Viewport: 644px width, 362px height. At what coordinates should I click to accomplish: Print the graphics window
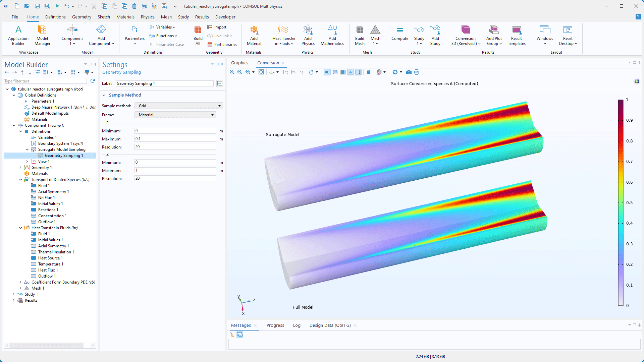417,72
